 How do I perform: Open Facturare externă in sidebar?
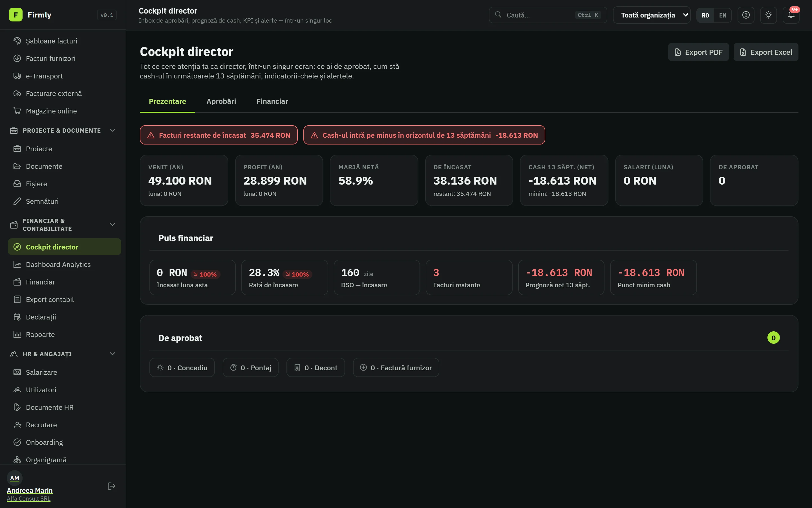(64, 93)
